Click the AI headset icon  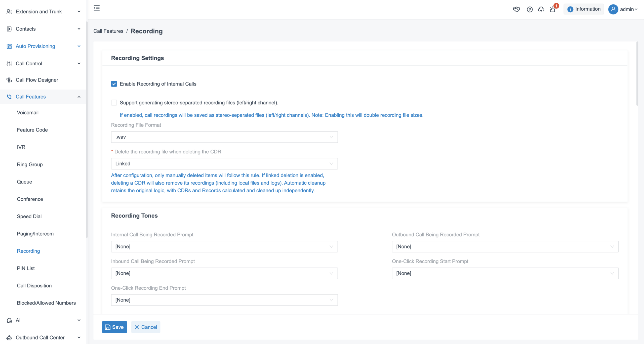coord(9,320)
